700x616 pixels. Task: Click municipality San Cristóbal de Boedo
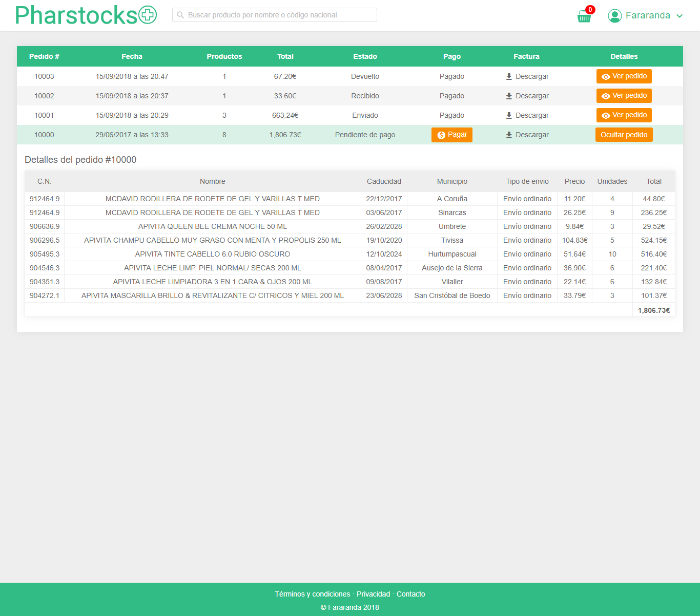(x=452, y=295)
